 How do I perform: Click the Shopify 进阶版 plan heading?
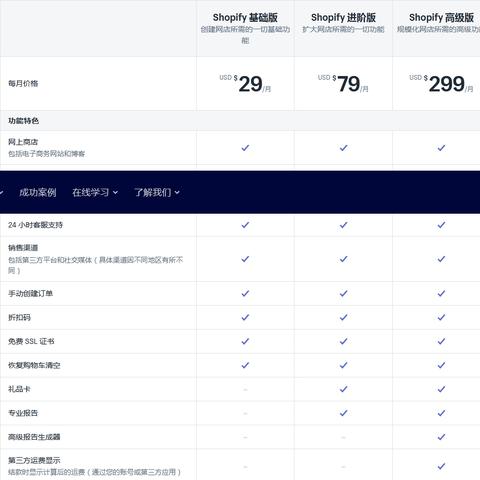343,17
